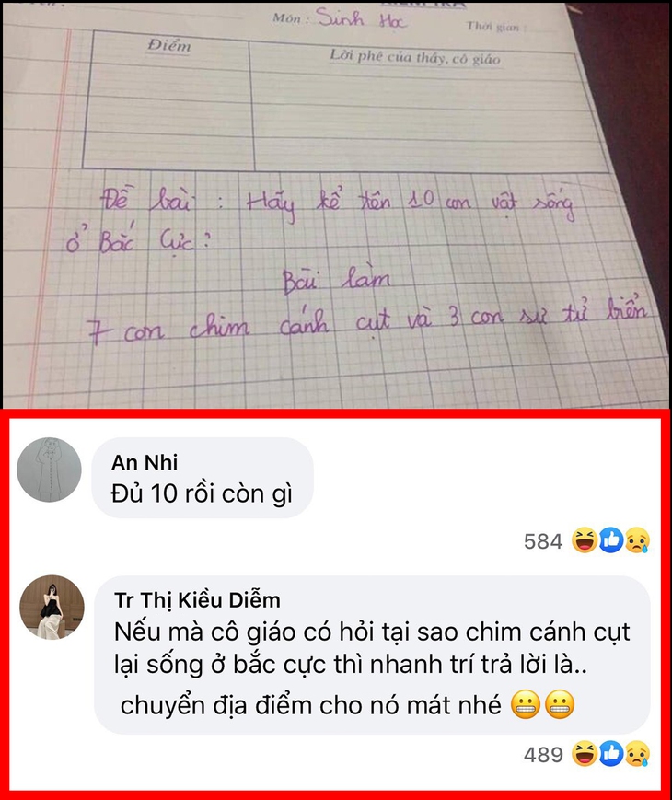The width and height of the screenshot is (672, 800).
Task: Click the handwritten subject 'Sinh Học'
Action: click(x=361, y=19)
